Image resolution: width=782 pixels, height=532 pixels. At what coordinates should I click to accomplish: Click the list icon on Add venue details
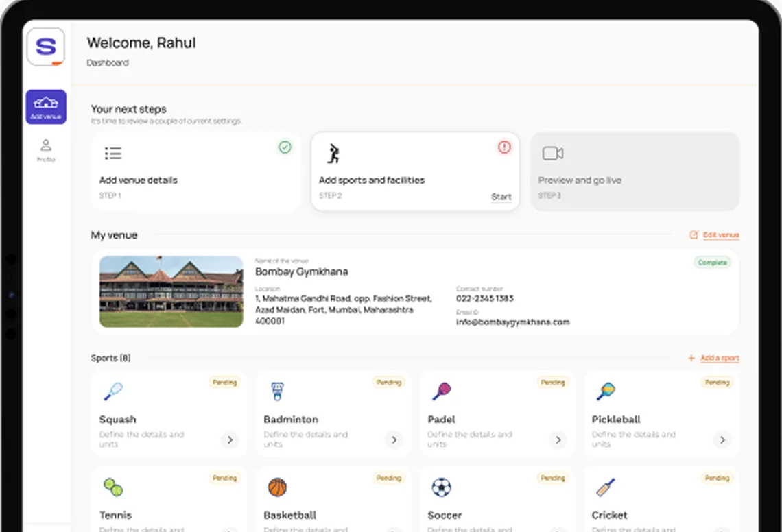pyautogui.click(x=113, y=154)
